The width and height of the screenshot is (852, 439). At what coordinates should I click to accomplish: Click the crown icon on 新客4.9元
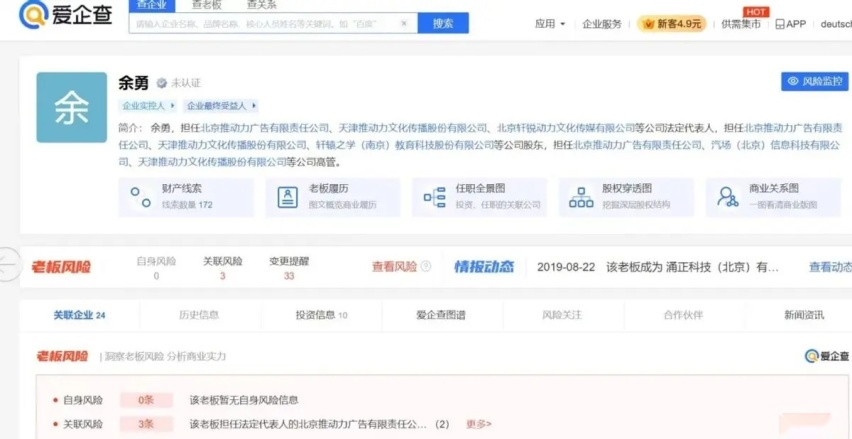click(648, 24)
